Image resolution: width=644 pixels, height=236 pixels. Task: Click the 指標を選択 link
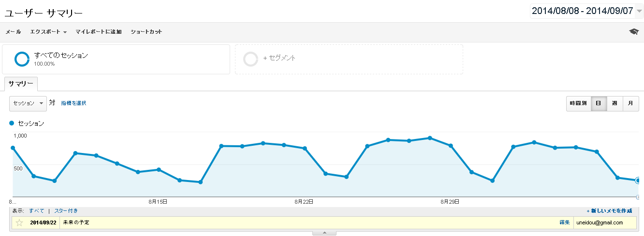click(x=73, y=103)
